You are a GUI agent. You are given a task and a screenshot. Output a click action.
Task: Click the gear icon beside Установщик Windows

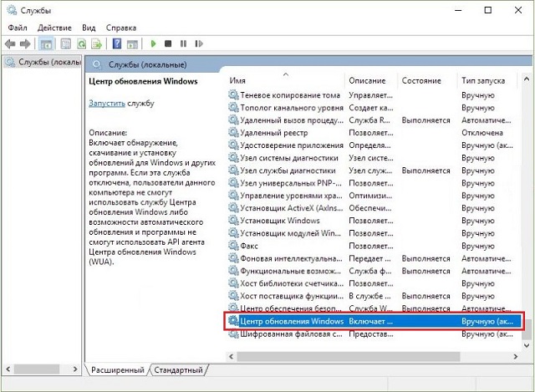(x=233, y=221)
